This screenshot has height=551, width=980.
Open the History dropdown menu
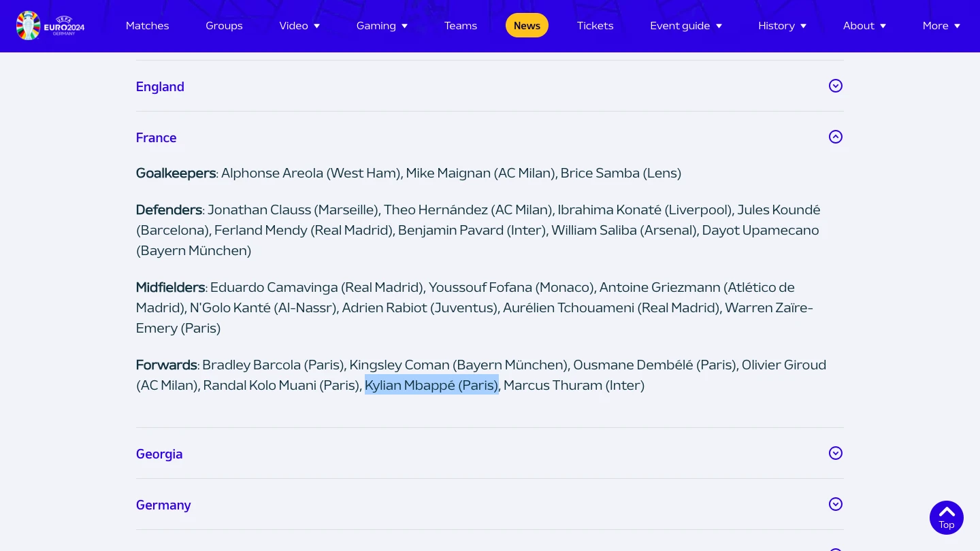783,26
